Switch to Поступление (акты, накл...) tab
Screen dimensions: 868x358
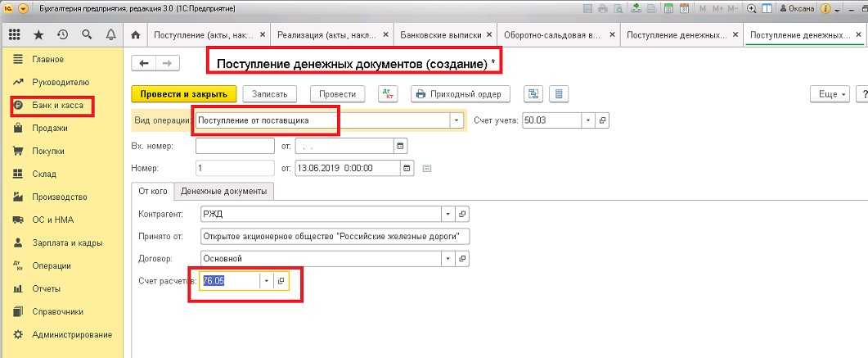click(x=205, y=34)
